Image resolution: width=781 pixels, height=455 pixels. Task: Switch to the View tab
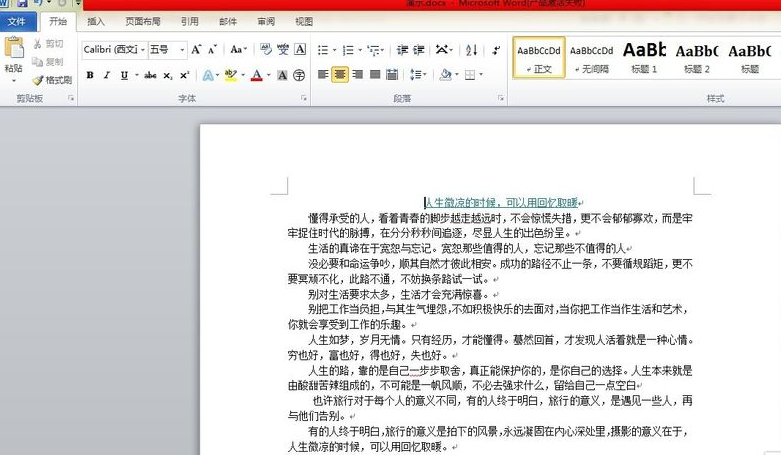click(304, 21)
